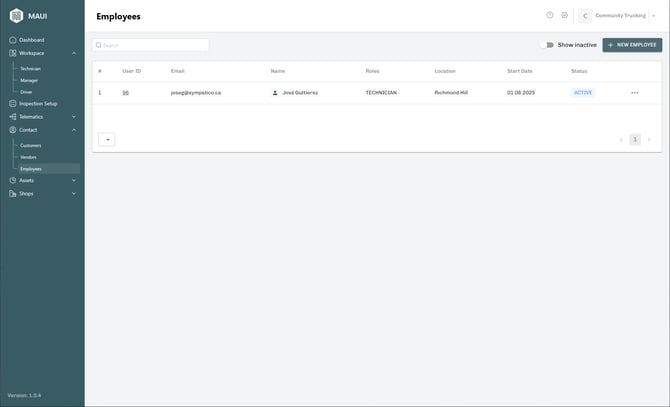Image resolution: width=670 pixels, height=407 pixels.
Task: Open Inspection Setup menu label
Action: click(x=38, y=103)
